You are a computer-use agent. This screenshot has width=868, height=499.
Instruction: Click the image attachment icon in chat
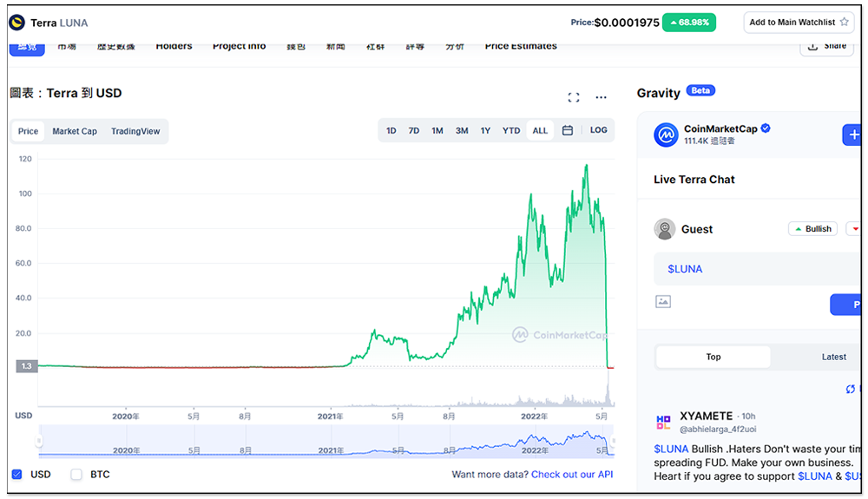click(663, 302)
